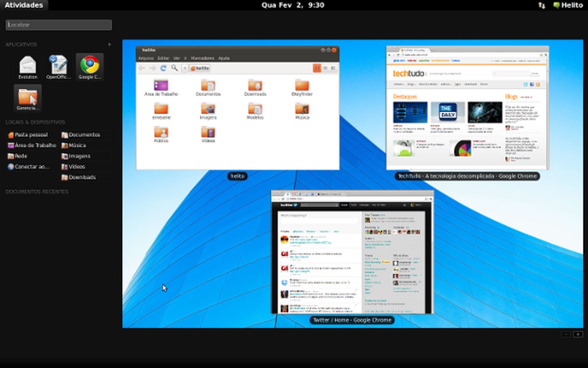
Task: Click the Localizar search field
Action: point(58,25)
